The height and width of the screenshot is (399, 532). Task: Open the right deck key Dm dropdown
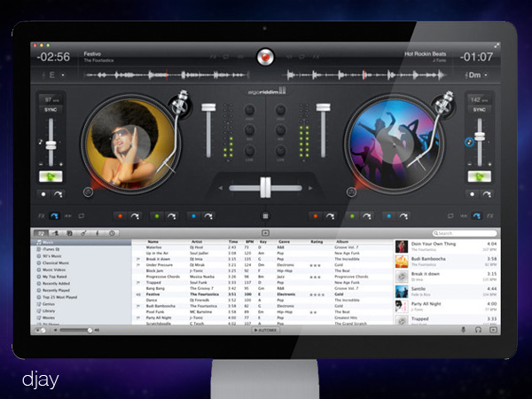tap(476, 75)
